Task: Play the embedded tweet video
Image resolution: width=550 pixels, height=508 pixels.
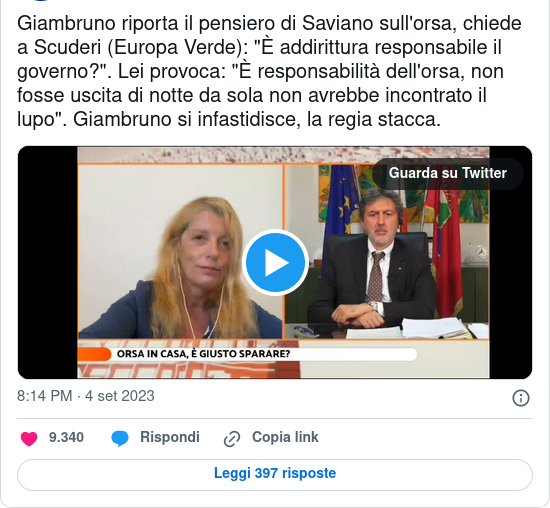Action: [x=275, y=262]
